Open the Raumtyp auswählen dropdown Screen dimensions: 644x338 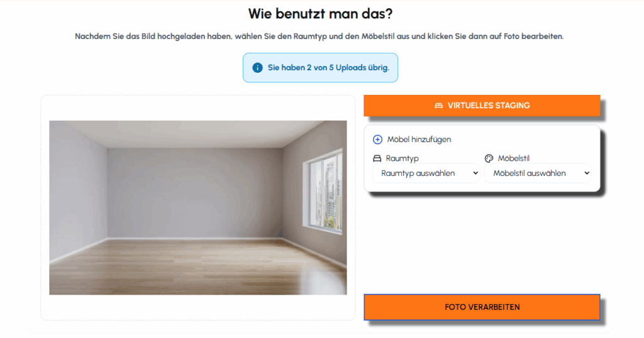tap(426, 173)
